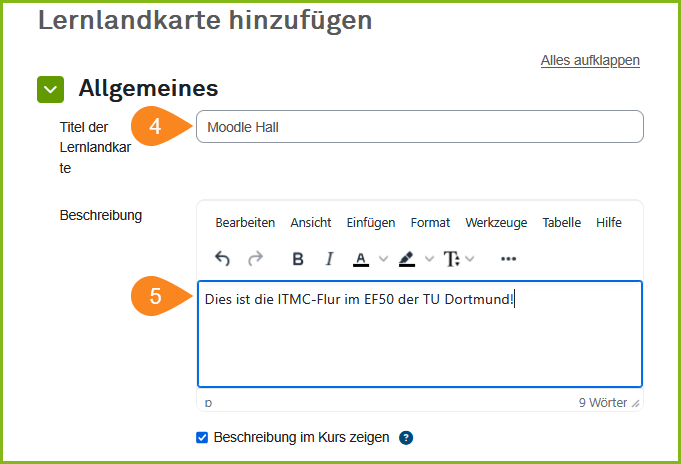681x464 pixels.
Task: Open the Werkzeuge menu
Action: 496,222
